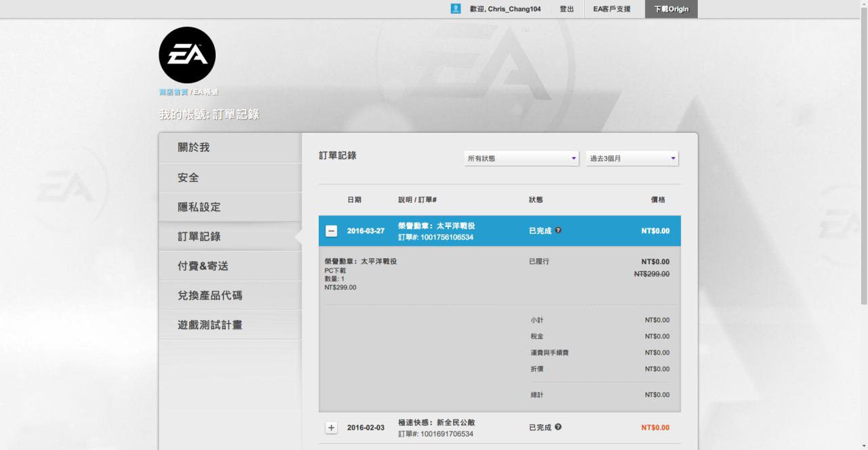
Task: Click the 日期 column header
Action: pos(354,200)
